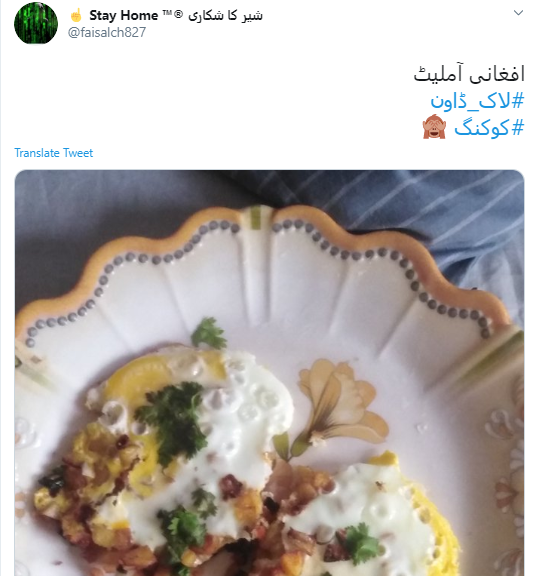
Task: Click the pointing finger emoji before Stay Home
Action: click(76, 15)
